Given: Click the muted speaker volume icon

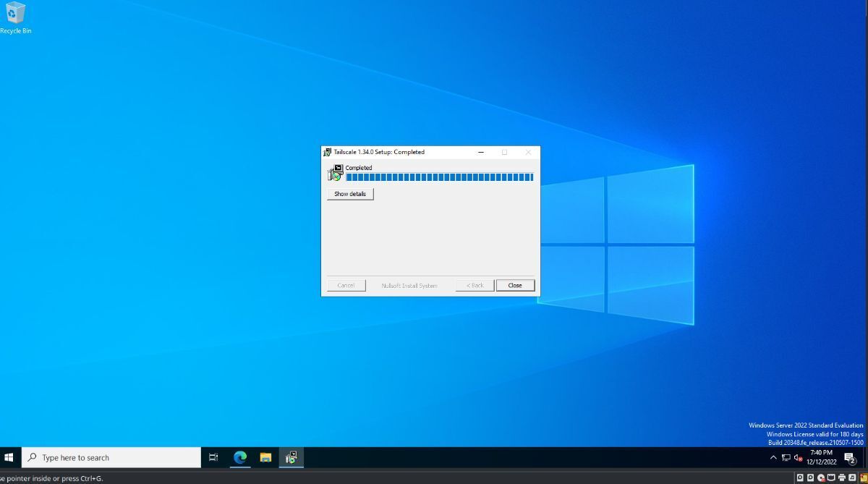Looking at the screenshot, I should [799, 457].
